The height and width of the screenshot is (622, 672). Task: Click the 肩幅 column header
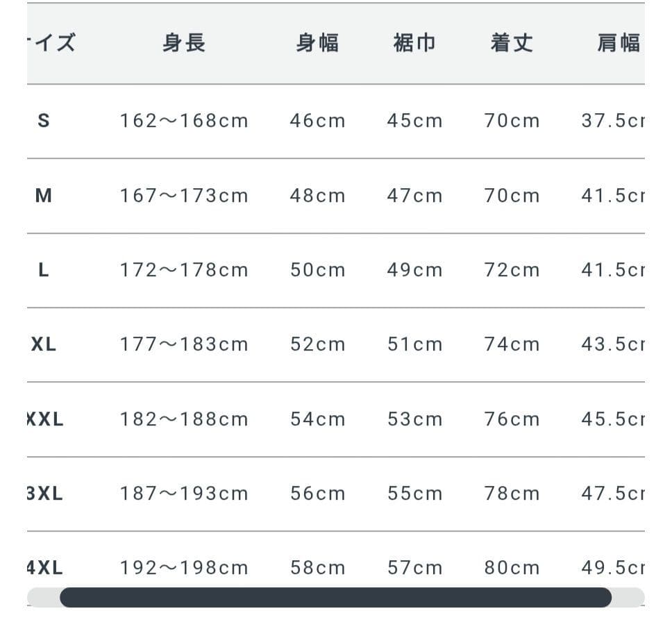(618, 44)
